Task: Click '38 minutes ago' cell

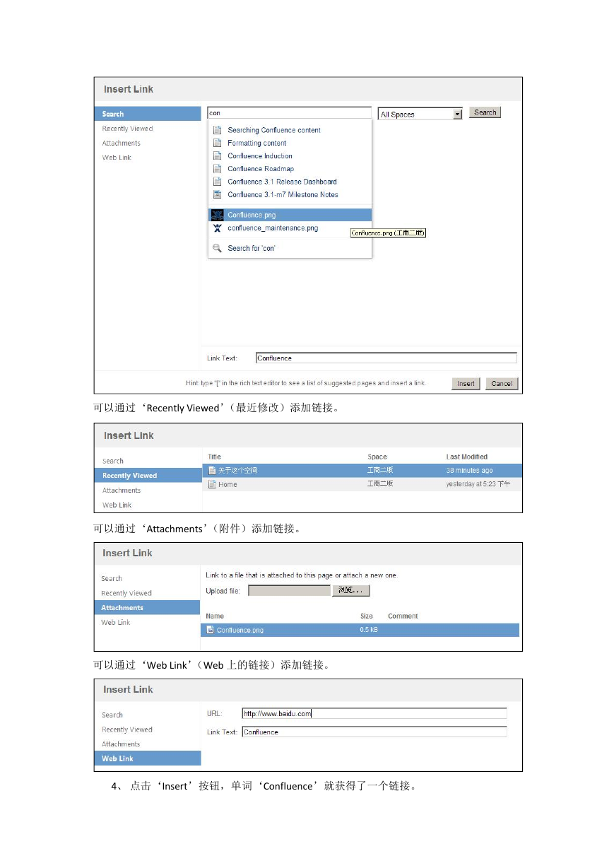Action: click(470, 470)
